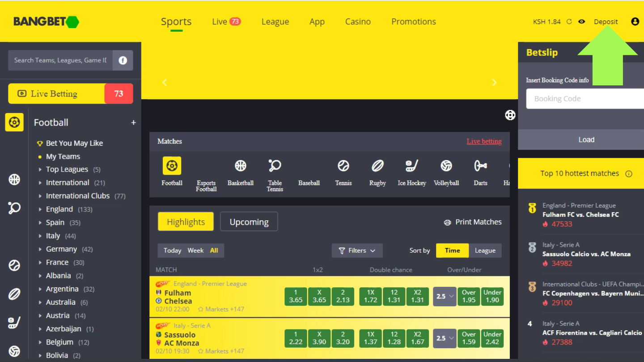Viewport: 644px width, 362px height.
Task: Expand the England league list
Action: [x=59, y=209]
